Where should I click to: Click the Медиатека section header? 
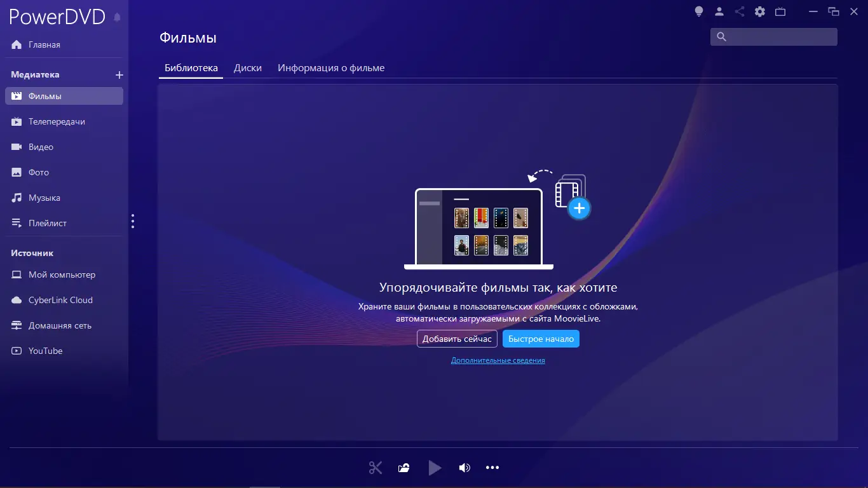(x=35, y=75)
